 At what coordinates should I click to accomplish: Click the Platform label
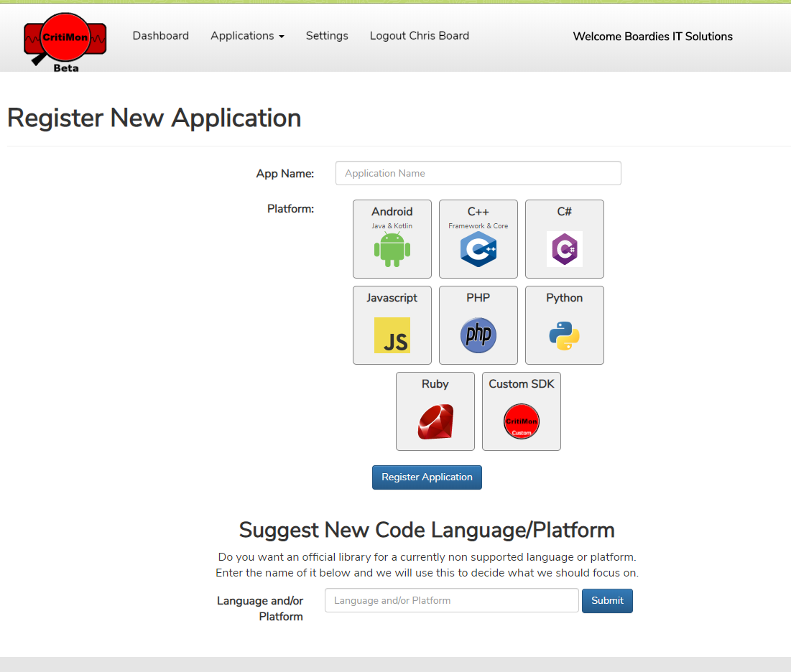290,209
